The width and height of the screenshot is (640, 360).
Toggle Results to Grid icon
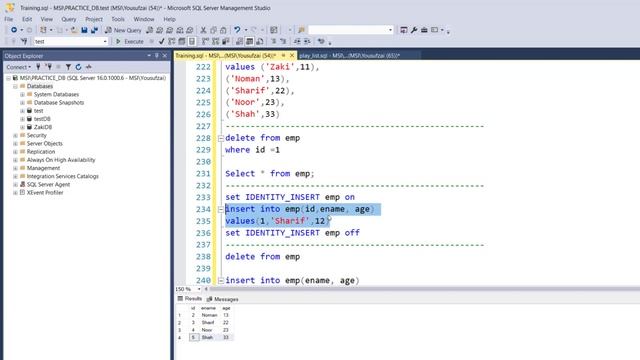coord(249,41)
